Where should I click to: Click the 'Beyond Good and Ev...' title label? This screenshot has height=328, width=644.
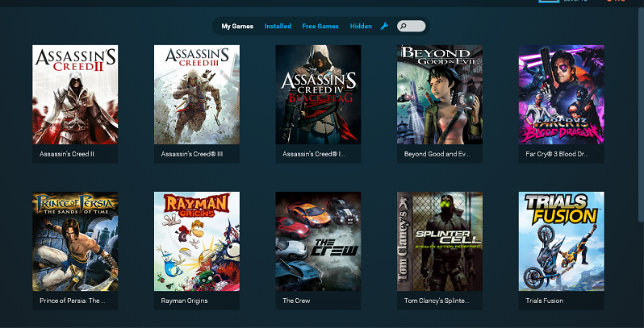437,154
